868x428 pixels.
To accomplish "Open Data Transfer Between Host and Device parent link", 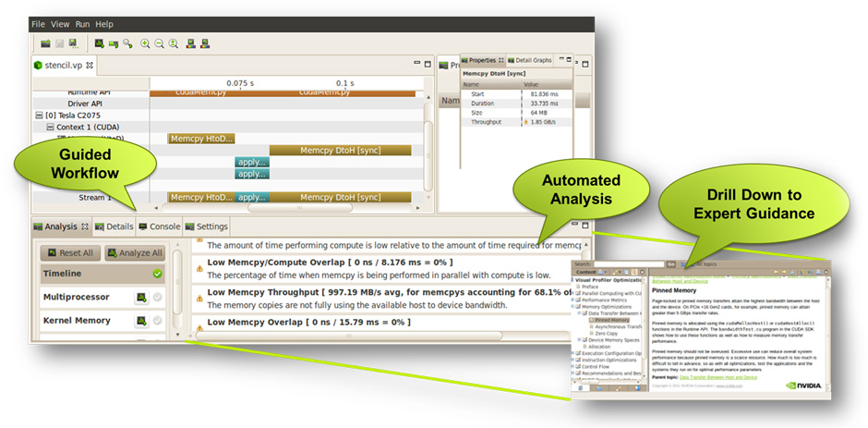I will click(x=718, y=377).
